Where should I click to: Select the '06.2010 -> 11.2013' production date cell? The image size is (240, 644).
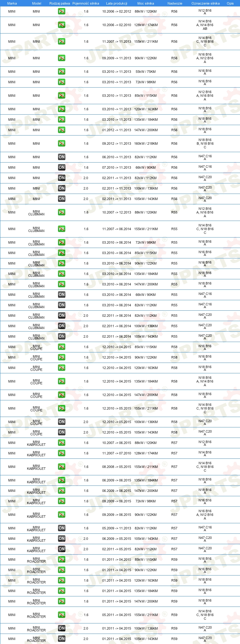click(x=117, y=157)
